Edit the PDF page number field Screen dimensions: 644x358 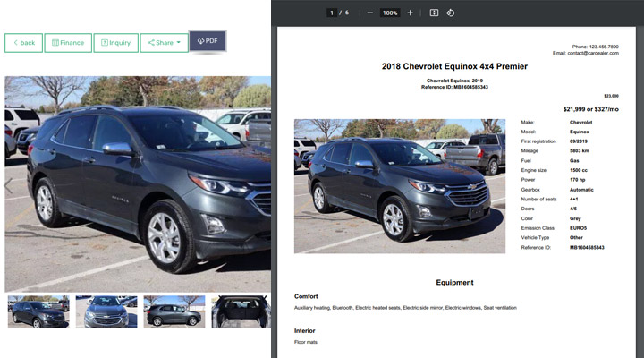(x=332, y=13)
